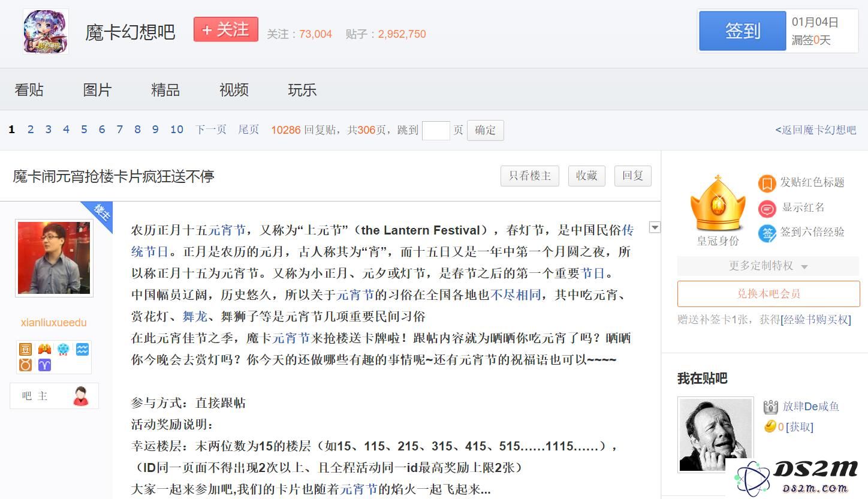Open the 精品 tab
The height and width of the screenshot is (499, 868).
(x=165, y=90)
